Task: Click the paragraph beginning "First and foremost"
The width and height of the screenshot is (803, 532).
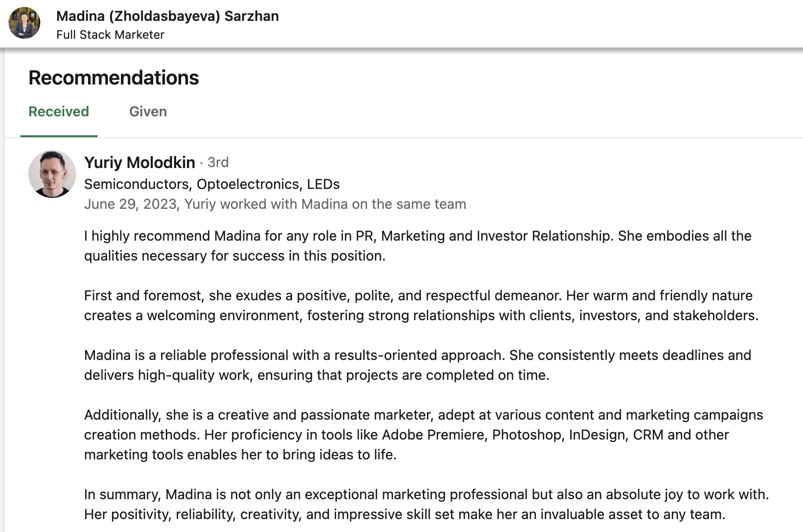Action: (x=421, y=305)
